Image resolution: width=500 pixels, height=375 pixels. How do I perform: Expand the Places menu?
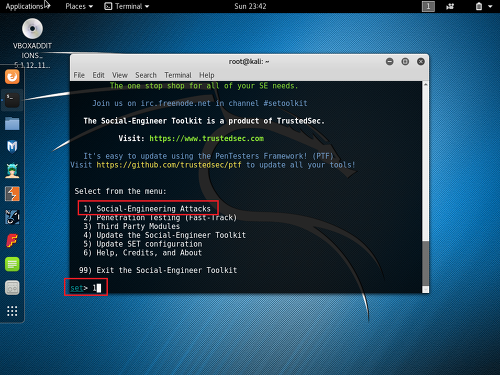click(79, 6)
